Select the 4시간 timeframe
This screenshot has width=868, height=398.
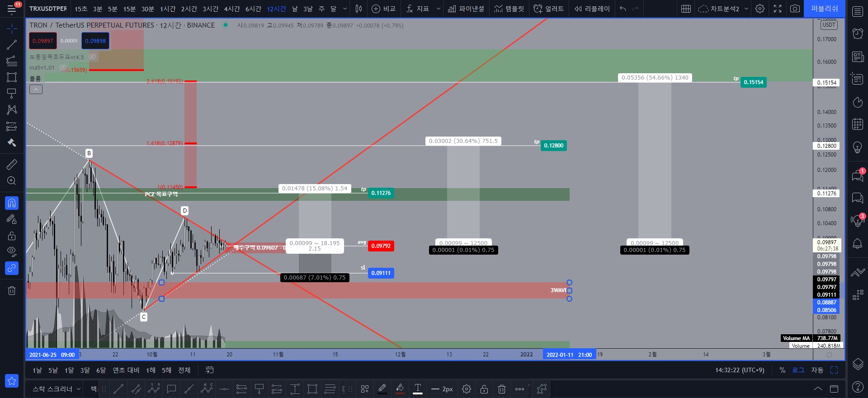coord(232,9)
